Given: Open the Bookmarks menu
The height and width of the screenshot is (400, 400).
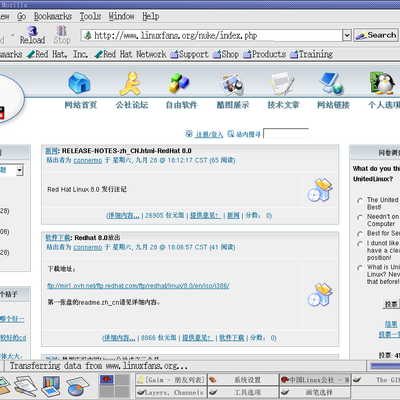Looking at the screenshot, I should tap(53, 16).
